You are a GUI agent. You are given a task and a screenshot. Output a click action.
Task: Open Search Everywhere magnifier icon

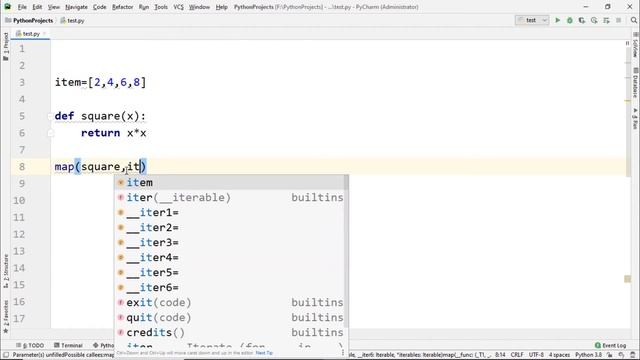click(633, 20)
